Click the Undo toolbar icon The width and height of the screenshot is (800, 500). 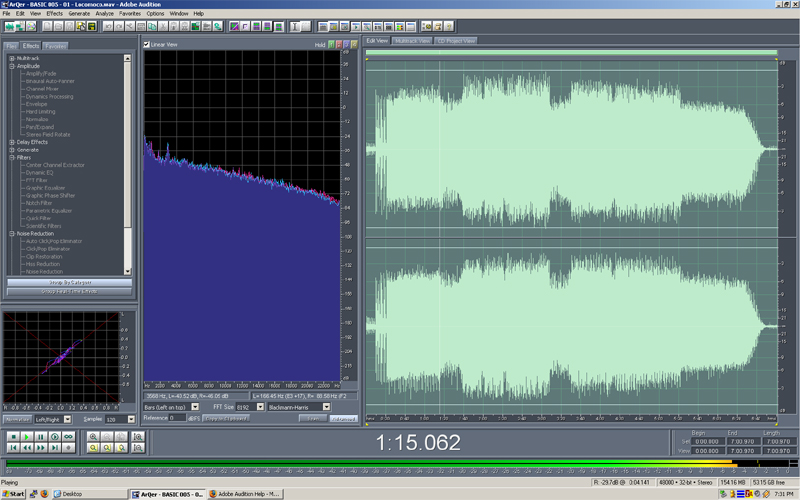pyautogui.click(x=108, y=26)
